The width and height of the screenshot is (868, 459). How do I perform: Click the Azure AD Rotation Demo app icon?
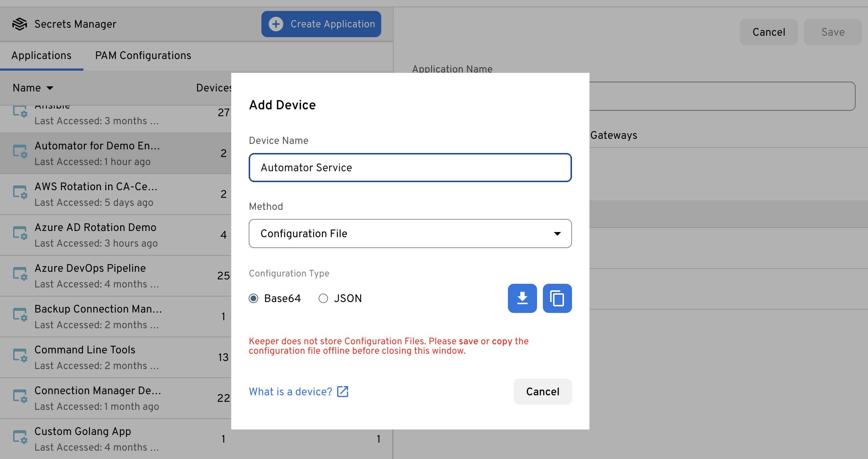20,233
